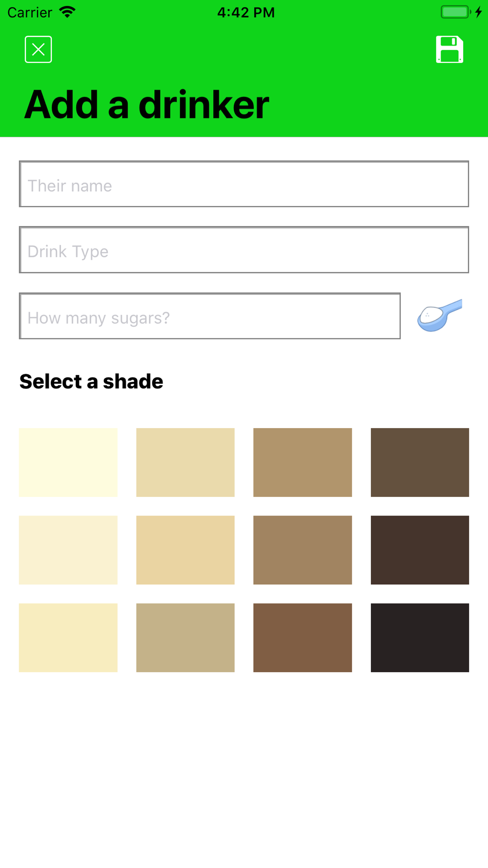The image size is (488, 868).
Task: Choose first-row third-column tan shade
Action: [303, 462]
